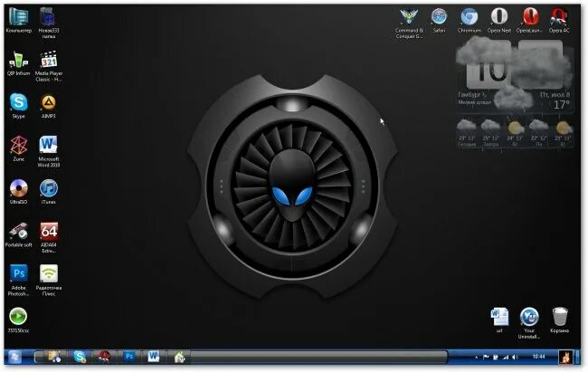Click the Пт, июл 8 date text
Viewport: 588px width, 372px height.
[x=555, y=95]
